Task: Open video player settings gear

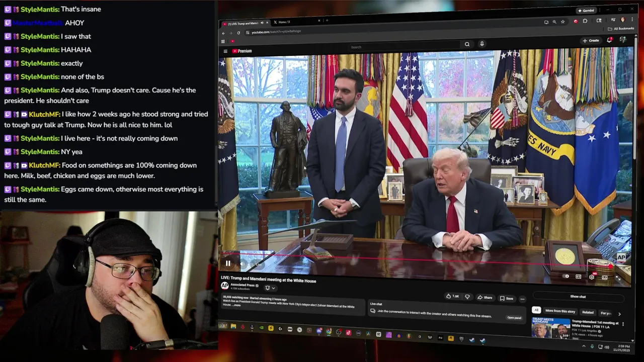Action: click(x=592, y=277)
